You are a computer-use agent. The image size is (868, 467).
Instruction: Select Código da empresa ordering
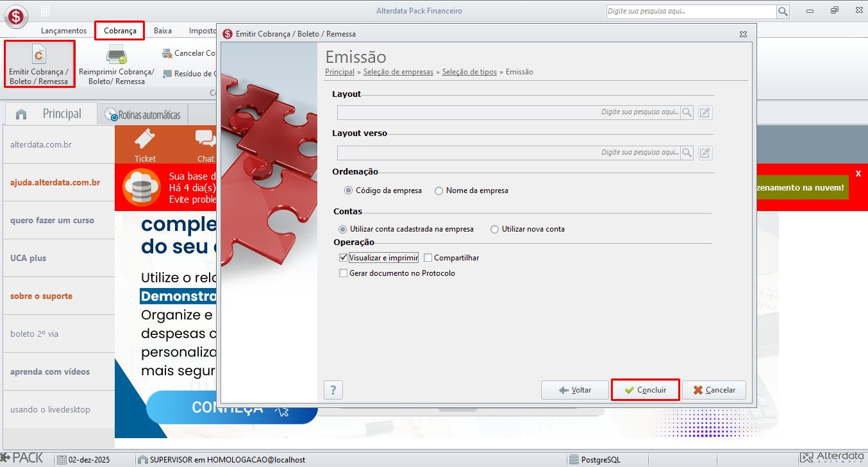(383, 191)
